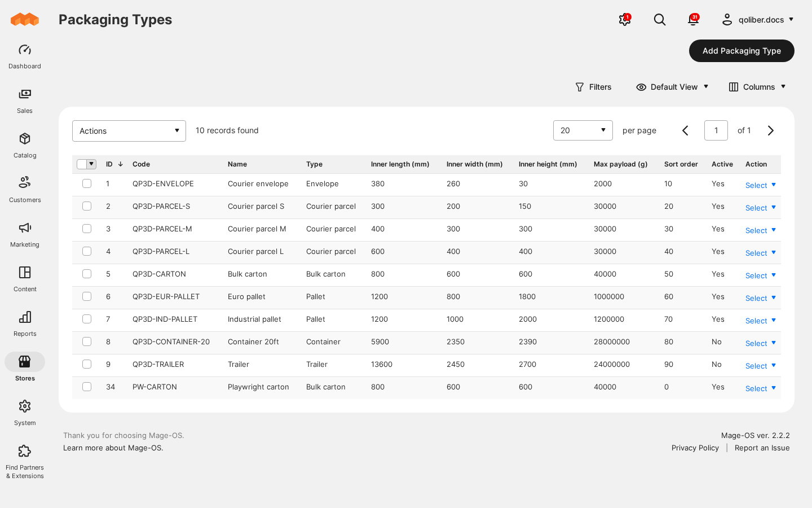The width and height of the screenshot is (812, 508).
Task: Click the Mage-OS logo icon
Action: [25, 19]
